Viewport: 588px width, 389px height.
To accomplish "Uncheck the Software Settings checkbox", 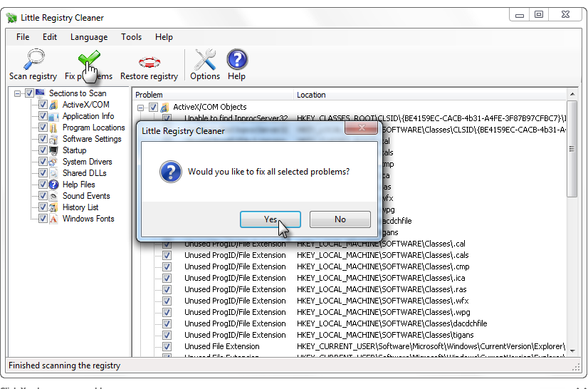I will coord(43,139).
